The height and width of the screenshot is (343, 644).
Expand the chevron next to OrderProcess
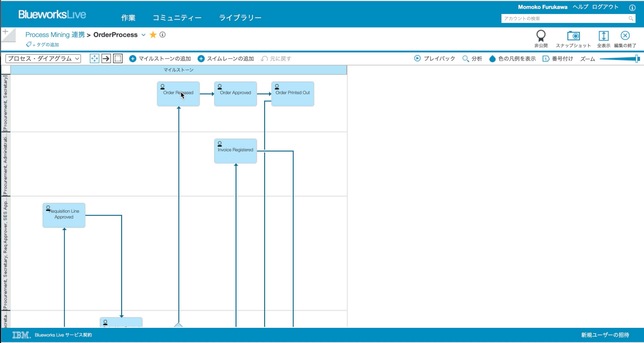pyautogui.click(x=144, y=35)
